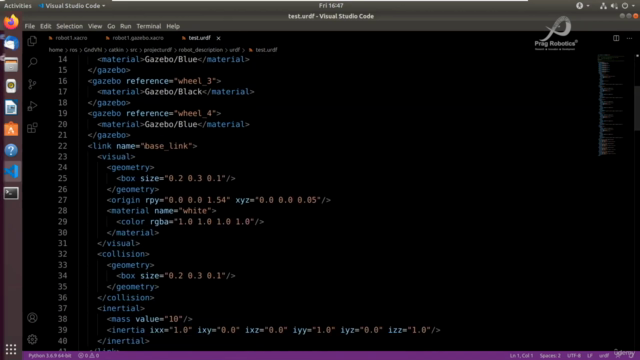640x360 pixels.
Task: Open the Go menu
Action: pyautogui.click(x=111, y=26)
